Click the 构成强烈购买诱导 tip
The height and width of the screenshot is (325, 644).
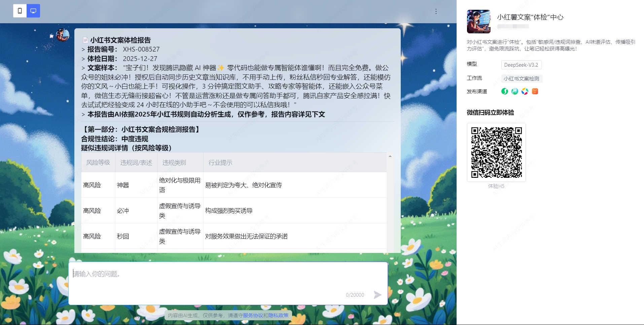click(229, 210)
